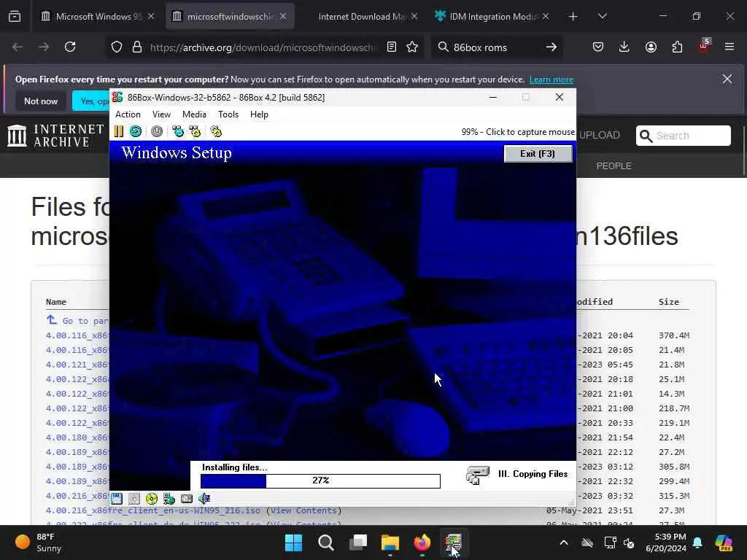Reload the Firefox page
Viewport: 747px width, 560px height.
tap(70, 47)
